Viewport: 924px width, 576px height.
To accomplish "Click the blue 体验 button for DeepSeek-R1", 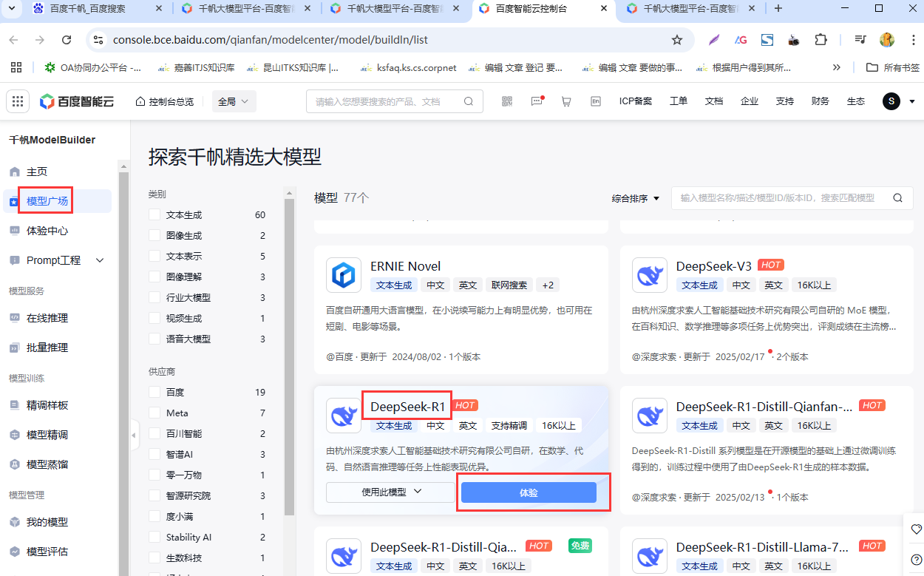I will (x=529, y=492).
